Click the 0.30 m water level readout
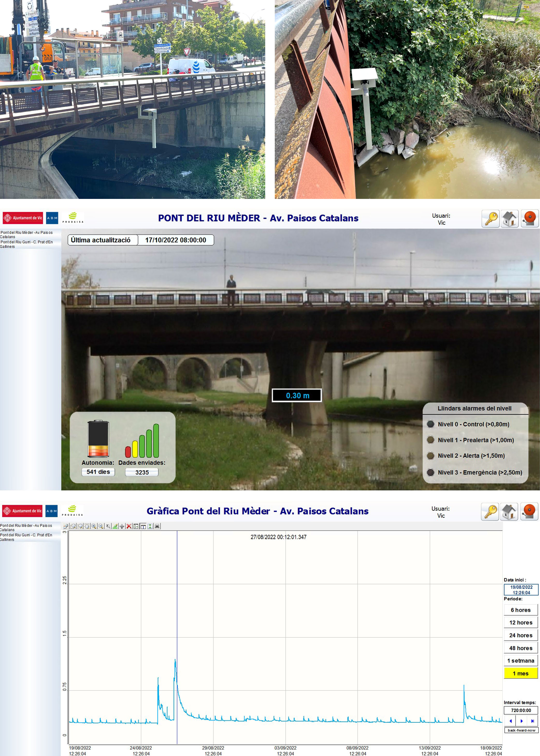Screen dimensions: 540x756 (x=297, y=395)
